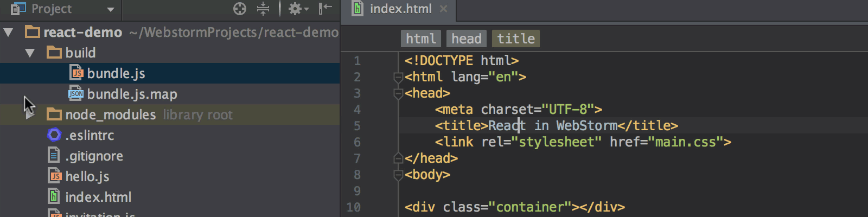Screen dimensions: 868x217
Task: Close the index.html editor tab
Action: (443, 9)
